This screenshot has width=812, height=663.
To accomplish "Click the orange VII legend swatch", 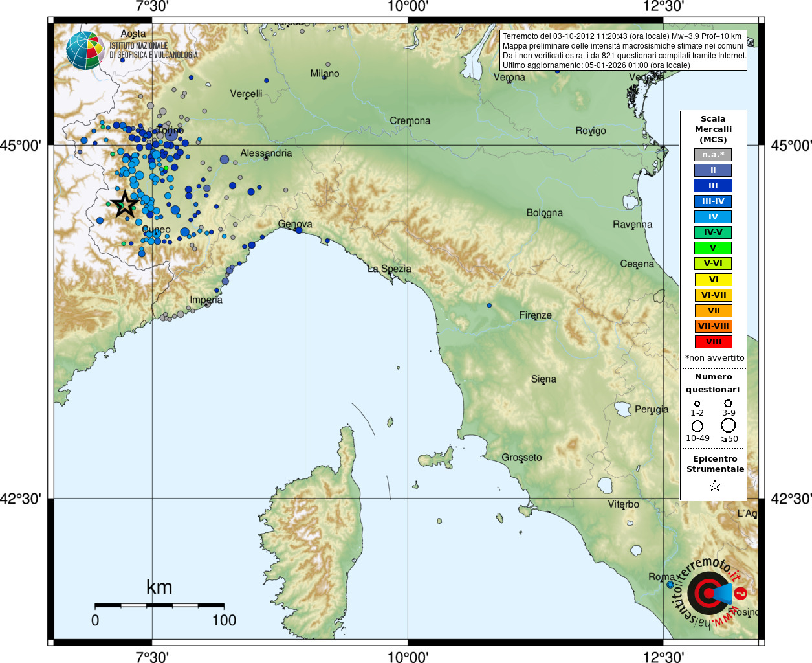I will pyautogui.click(x=713, y=311).
